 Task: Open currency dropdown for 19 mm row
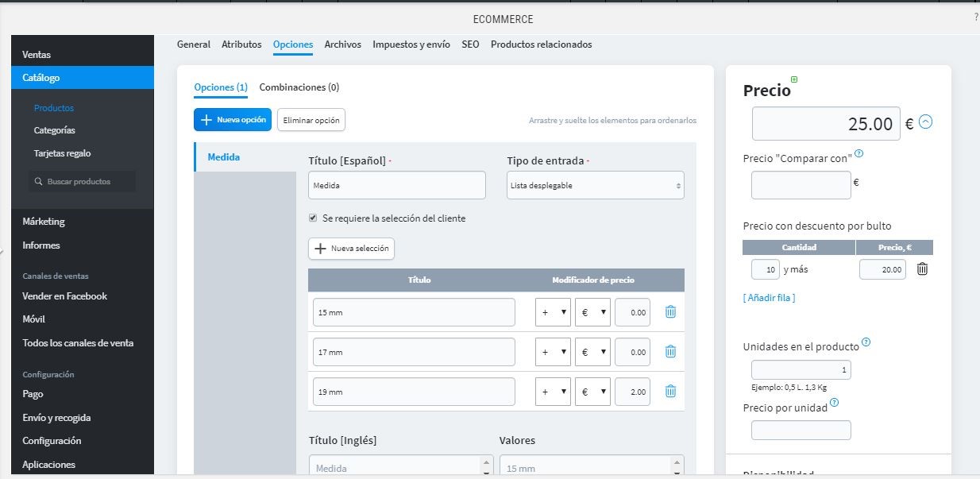click(592, 391)
